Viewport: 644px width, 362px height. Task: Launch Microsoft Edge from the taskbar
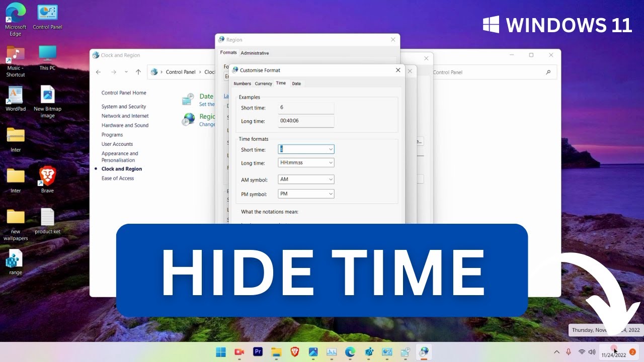[x=350, y=352]
